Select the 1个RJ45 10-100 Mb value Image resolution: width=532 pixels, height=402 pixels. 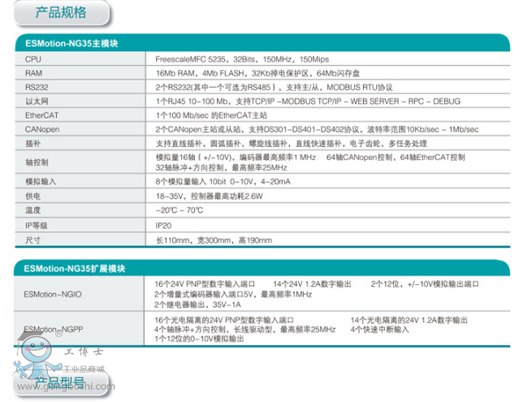(x=308, y=102)
